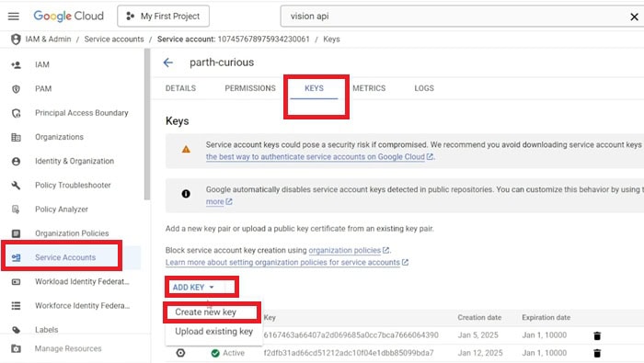
Task: Switch to the DETAILS tab
Action: pos(180,88)
